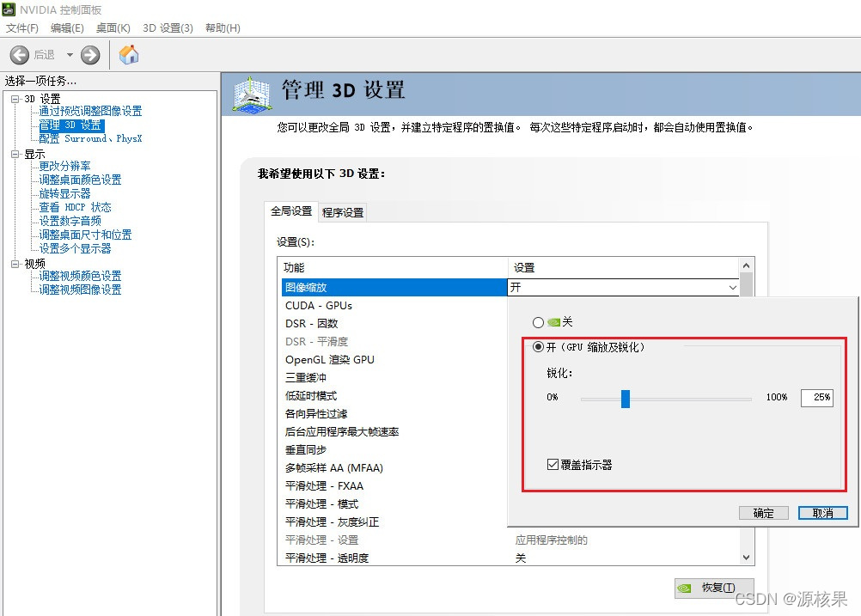The image size is (861, 616).
Task: Select 开 (GPU 缩放及锐化) radio button
Action: point(538,347)
